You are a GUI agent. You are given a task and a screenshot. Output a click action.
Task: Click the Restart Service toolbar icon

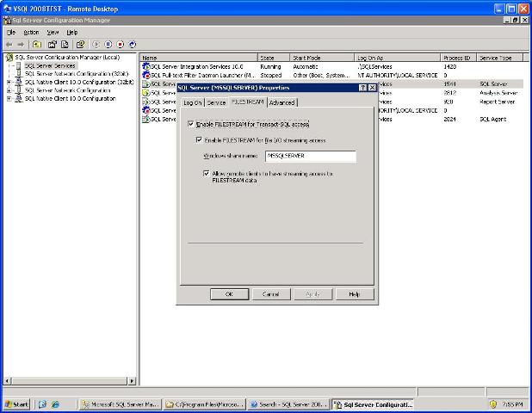pyautogui.click(x=133, y=45)
